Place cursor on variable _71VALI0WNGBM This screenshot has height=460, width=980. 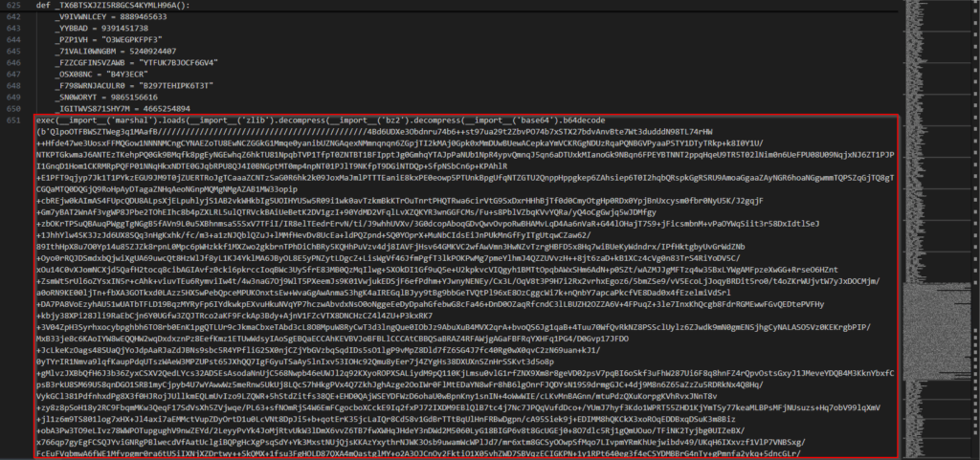click(x=87, y=53)
